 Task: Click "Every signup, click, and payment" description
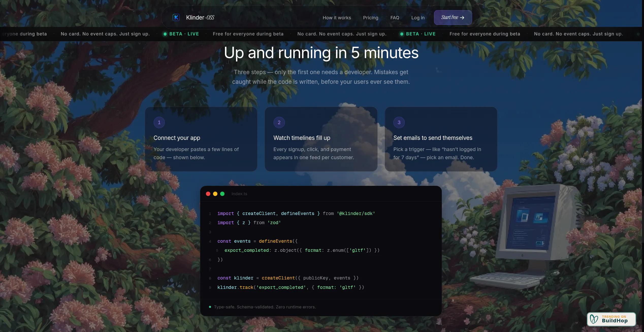tap(314, 153)
